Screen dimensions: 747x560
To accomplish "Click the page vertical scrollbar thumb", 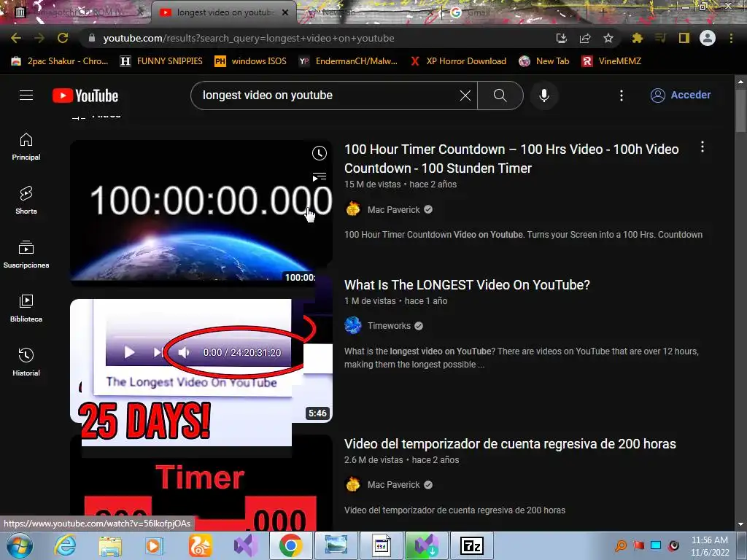I will point(740,109).
